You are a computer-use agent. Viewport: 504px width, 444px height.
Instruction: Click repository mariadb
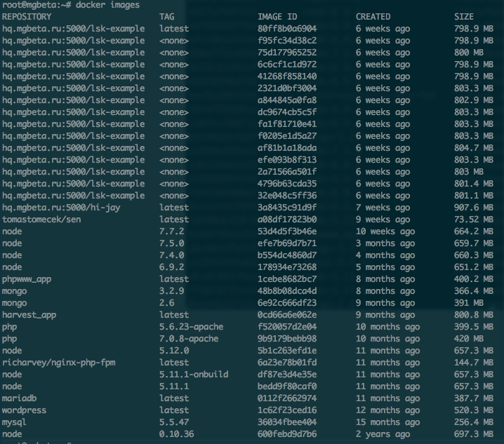pyautogui.click(x=19, y=398)
